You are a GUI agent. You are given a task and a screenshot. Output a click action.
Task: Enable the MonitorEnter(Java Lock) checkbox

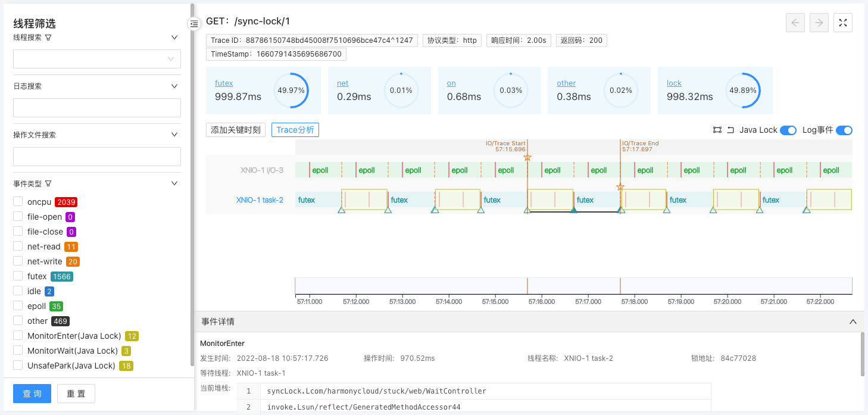[18, 336]
